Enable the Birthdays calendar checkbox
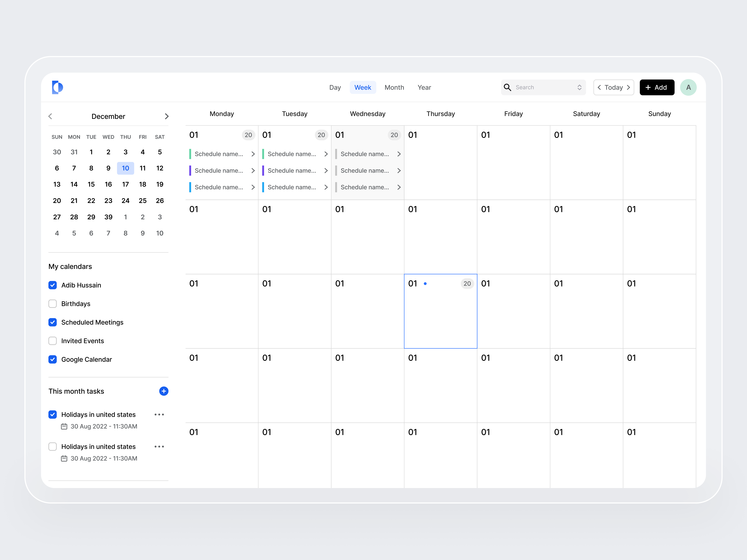The height and width of the screenshot is (560, 747). (x=53, y=303)
